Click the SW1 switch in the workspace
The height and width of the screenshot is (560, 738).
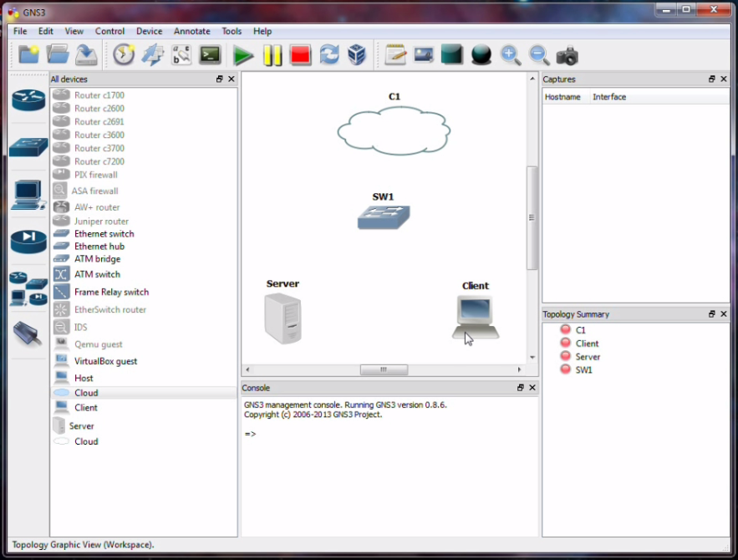point(384,217)
